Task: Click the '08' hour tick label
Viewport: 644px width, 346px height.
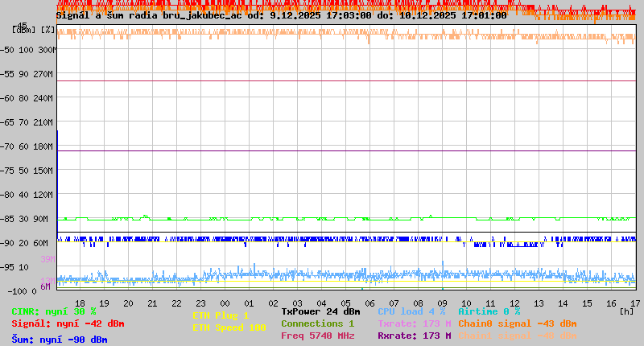Action: click(418, 303)
